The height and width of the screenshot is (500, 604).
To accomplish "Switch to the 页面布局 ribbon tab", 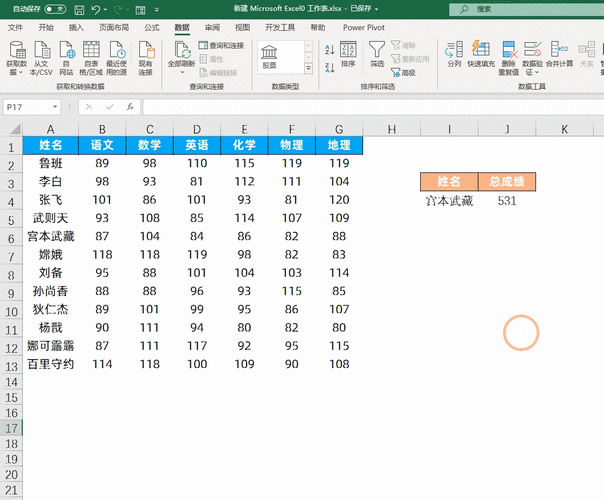I will pyautogui.click(x=114, y=27).
